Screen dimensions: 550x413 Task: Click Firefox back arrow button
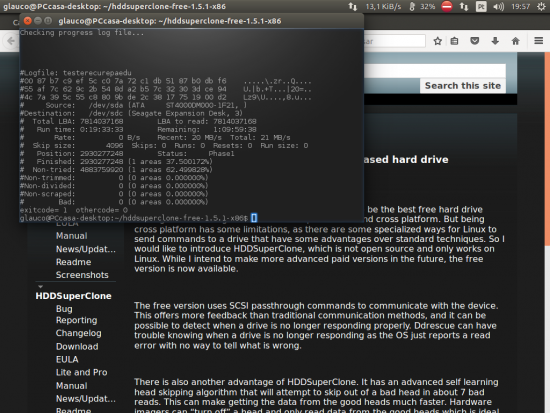point(11,41)
